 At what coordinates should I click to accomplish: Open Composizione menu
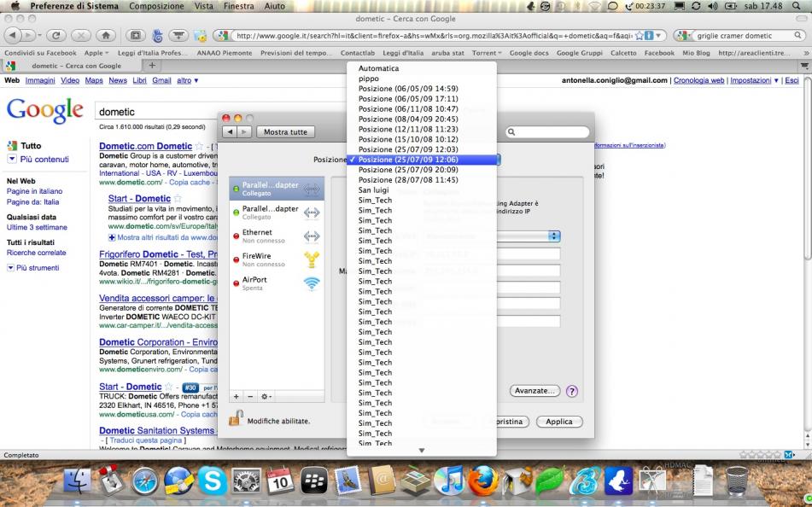click(x=156, y=6)
